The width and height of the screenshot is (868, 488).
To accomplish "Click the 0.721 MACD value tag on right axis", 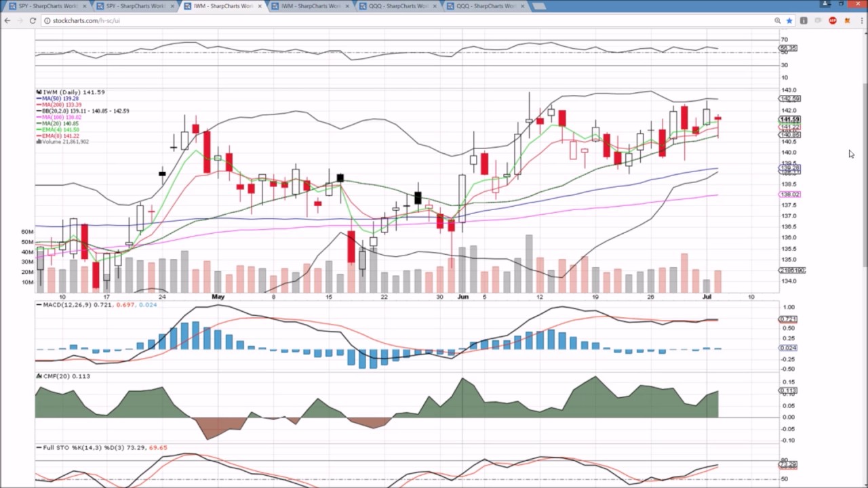I will click(788, 319).
